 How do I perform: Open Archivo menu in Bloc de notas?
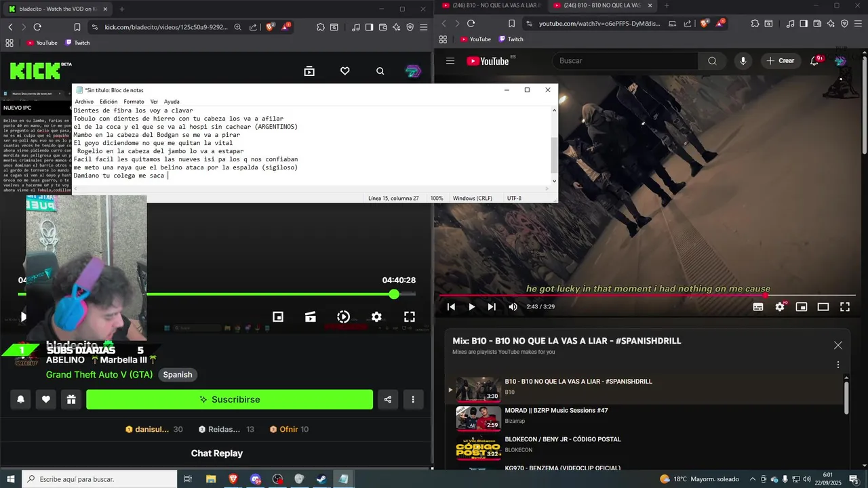point(84,102)
